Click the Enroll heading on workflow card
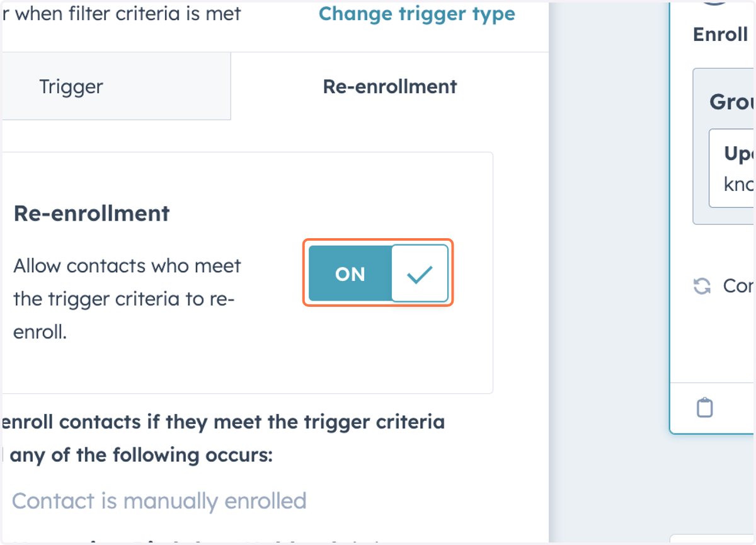Screen dimensions: 756x545 (x=720, y=34)
